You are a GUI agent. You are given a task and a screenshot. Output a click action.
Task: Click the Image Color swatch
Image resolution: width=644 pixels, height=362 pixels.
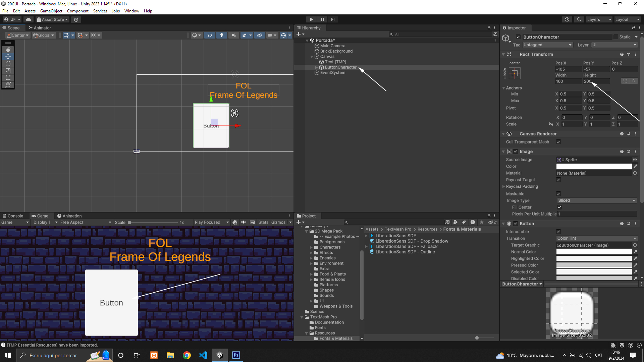594,167
